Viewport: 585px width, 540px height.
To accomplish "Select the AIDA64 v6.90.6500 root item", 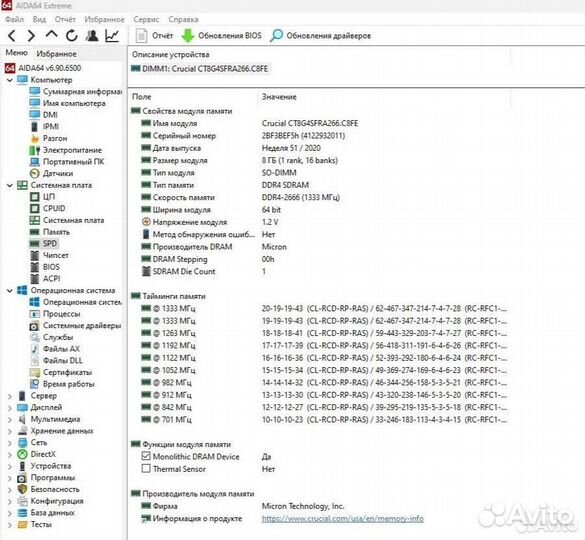I will (43, 68).
